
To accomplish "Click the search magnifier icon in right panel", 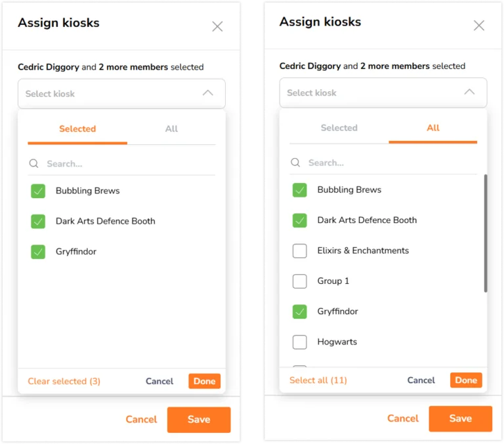I will pyautogui.click(x=295, y=163).
